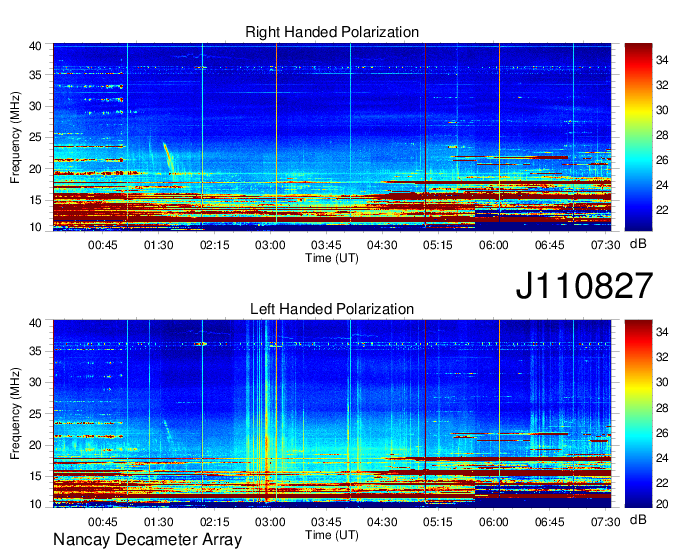Click the 00:45 tick label under Right Handed plot
This screenshot has width=680, height=552.
click(x=103, y=245)
